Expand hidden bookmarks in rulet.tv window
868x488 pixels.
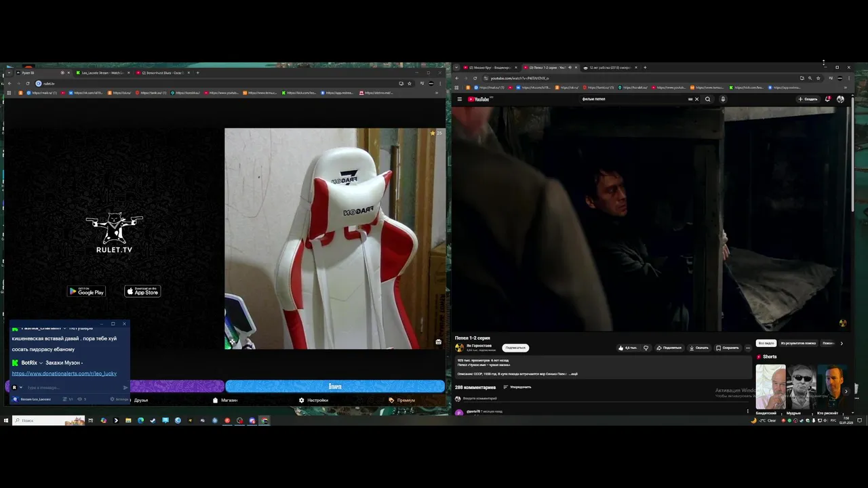pos(436,93)
